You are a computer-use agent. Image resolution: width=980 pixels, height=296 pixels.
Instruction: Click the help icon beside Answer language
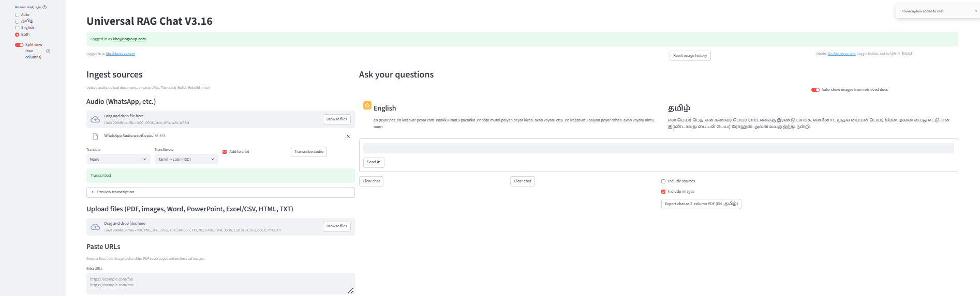pyautogui.click(x=44, y=7)
